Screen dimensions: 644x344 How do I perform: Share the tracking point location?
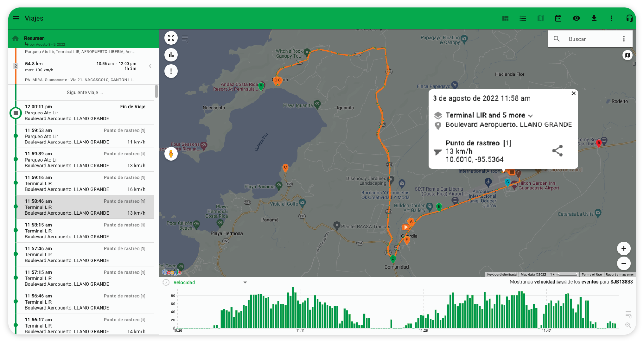pos(558,151)
